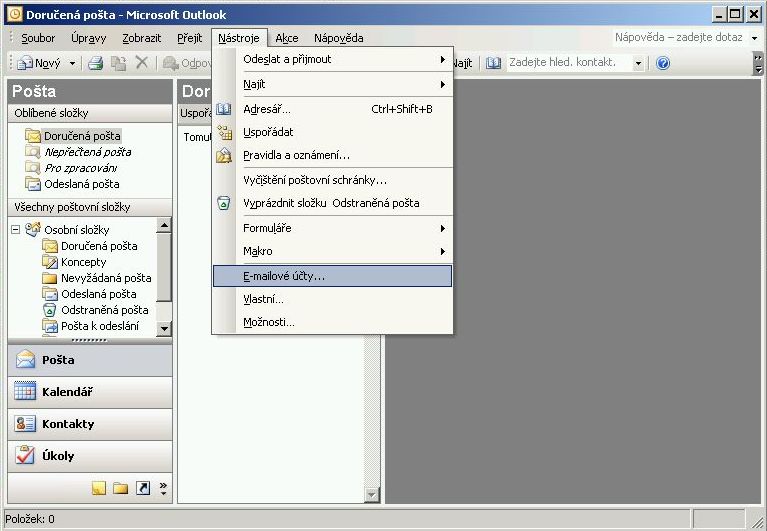Click the Shortcuts icon at pane bottom
This screenshot has width=767, height=531.
[142, 488]
